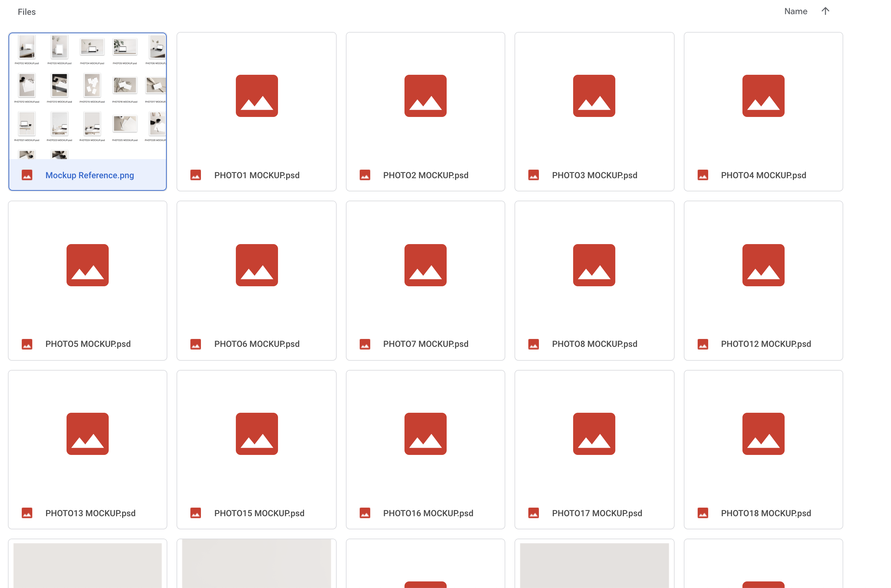Click small image icon beside Mockup Reference.png
The image size is (891, 588).
tap(27, 175)
